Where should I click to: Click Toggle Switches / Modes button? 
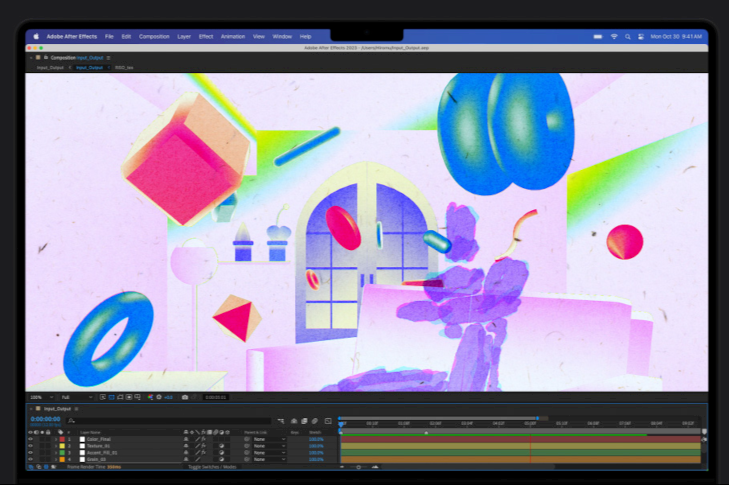(212, 466)
